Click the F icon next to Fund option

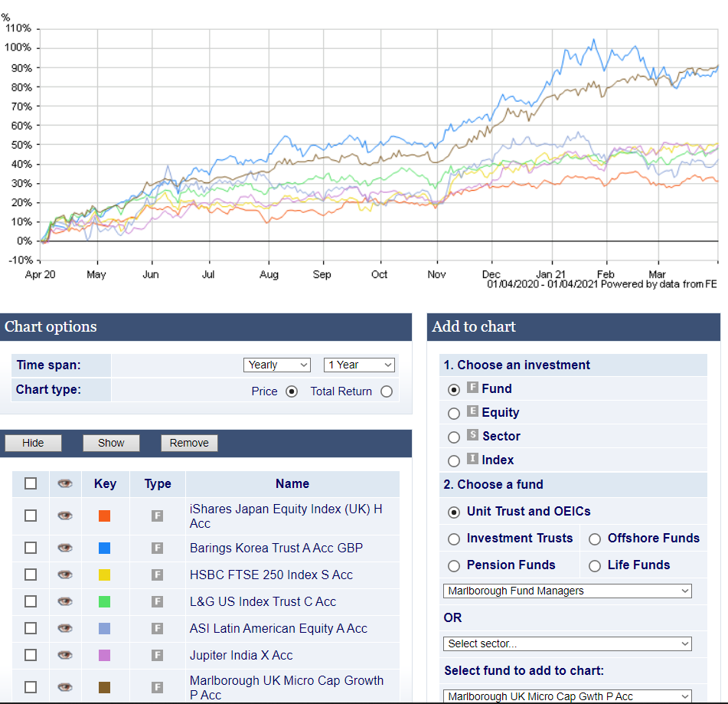[472, 387]
